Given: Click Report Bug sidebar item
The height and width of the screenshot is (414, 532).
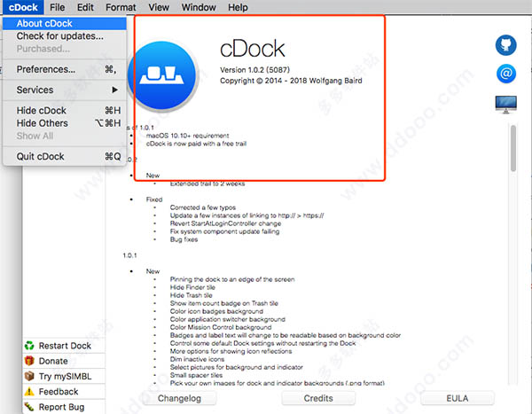Looking at the screenshot, I should (x=64, y=407).
